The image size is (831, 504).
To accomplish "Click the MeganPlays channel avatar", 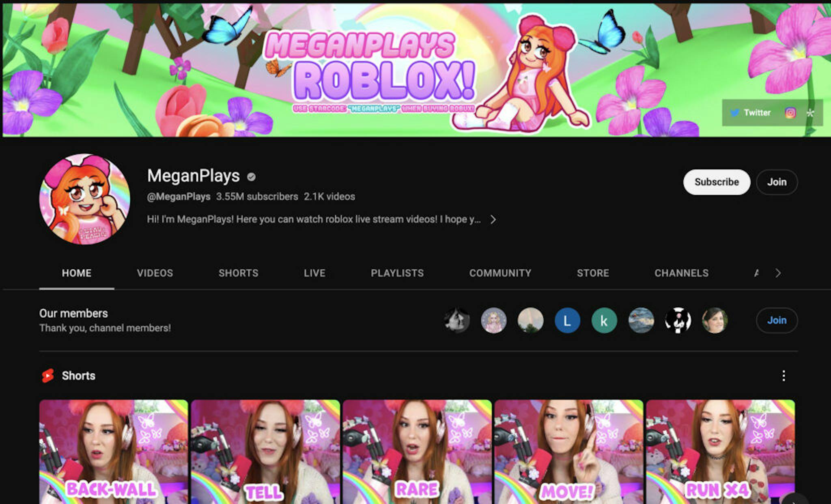I will [85, 199].
